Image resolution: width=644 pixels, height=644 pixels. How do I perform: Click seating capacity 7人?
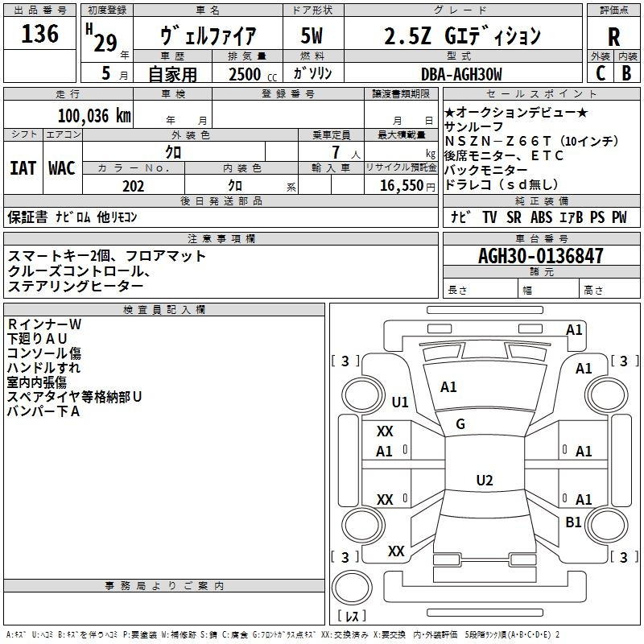click(x=346, y=153)
